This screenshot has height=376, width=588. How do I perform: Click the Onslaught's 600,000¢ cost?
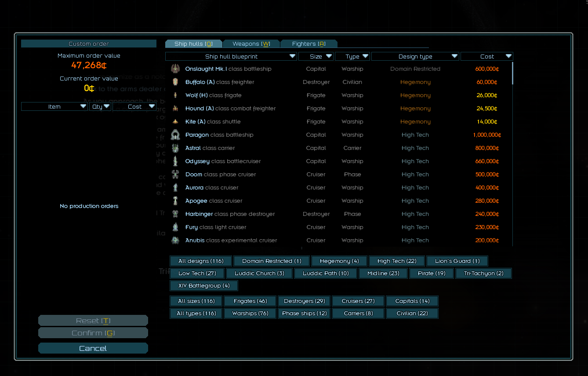click(x=487, y=69)
